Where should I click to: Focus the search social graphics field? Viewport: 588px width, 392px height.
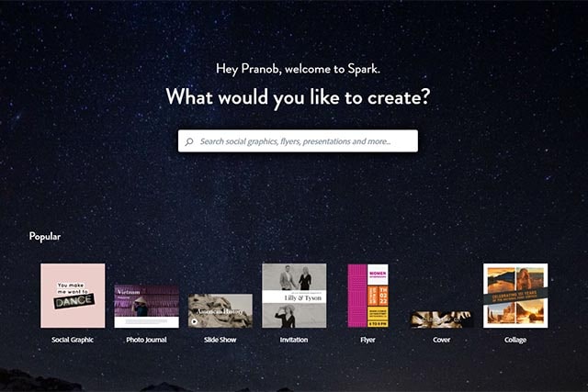[x=298, y=140]
